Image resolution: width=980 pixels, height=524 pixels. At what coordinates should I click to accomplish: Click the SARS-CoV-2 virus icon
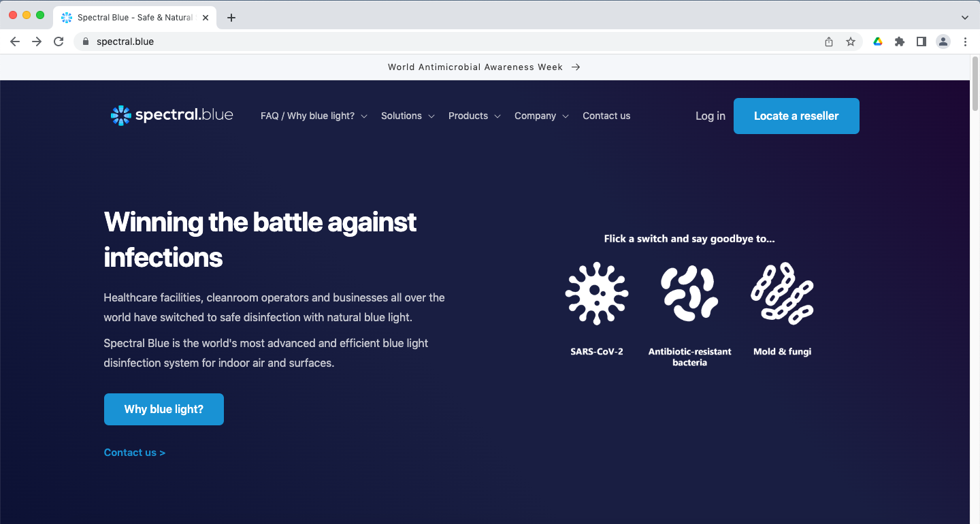tap(597, 293)
